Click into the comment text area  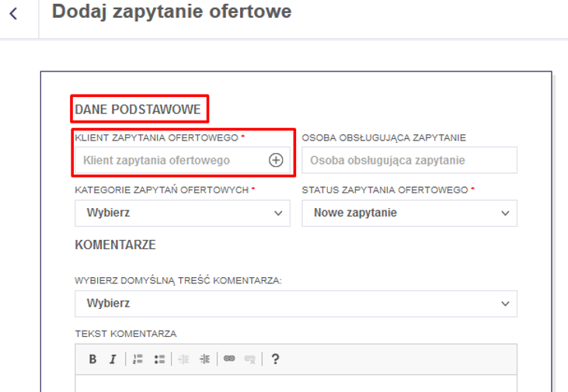tap(295, 383)
